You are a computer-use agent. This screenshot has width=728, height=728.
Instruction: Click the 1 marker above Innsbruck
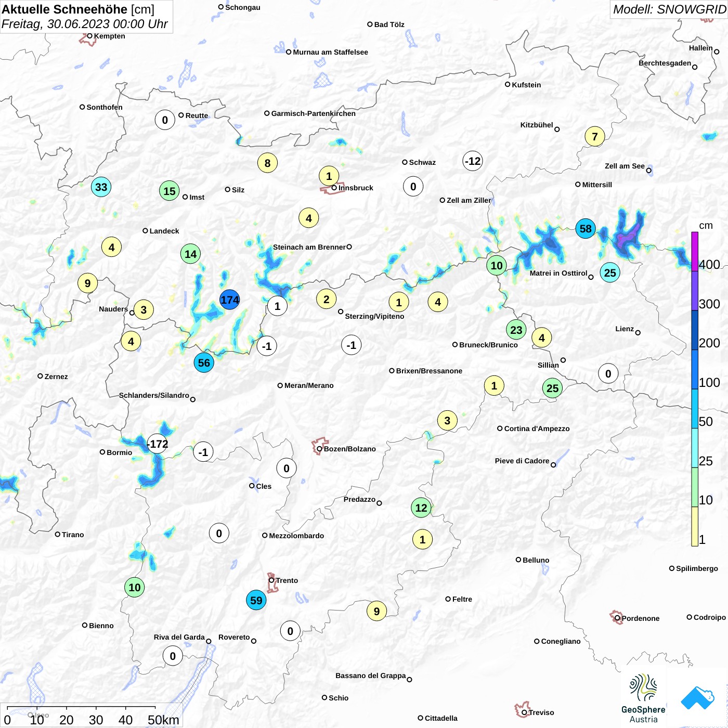[329, 176]
